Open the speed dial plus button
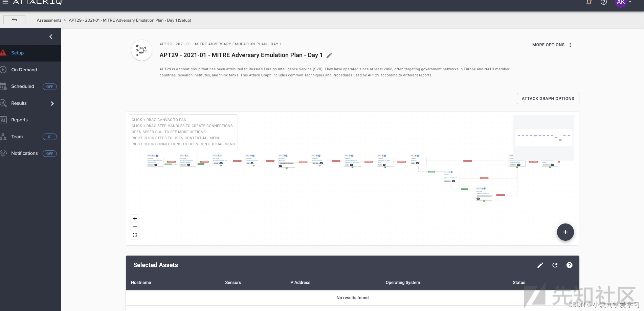 coord(565,232)
